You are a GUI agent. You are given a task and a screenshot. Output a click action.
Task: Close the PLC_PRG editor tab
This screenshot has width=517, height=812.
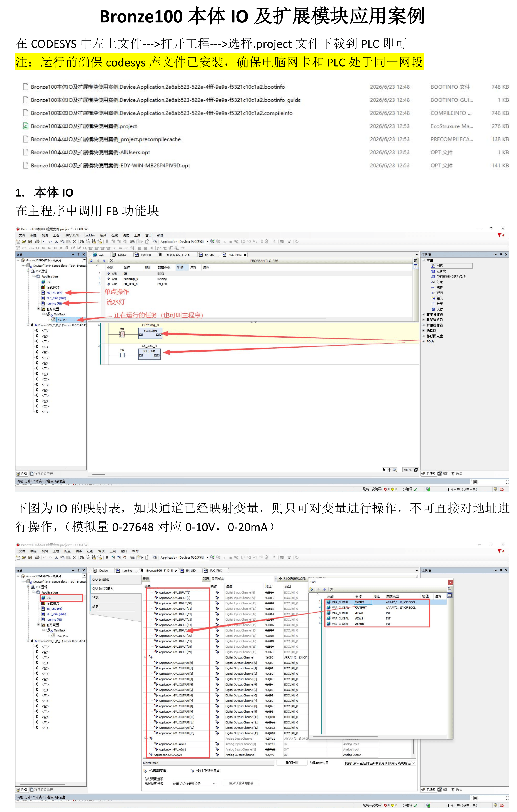tap(245, 255)
